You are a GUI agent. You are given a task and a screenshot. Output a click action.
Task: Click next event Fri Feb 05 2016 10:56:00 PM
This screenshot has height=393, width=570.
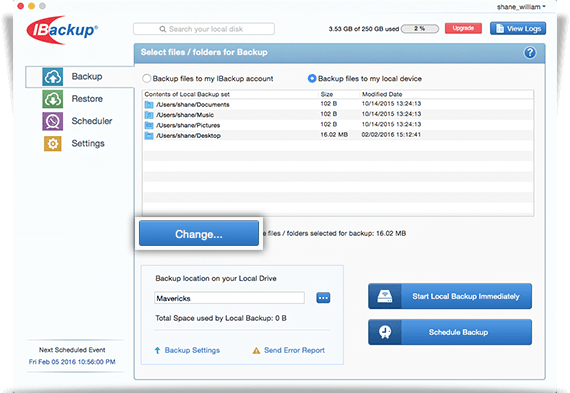[72, 362]
